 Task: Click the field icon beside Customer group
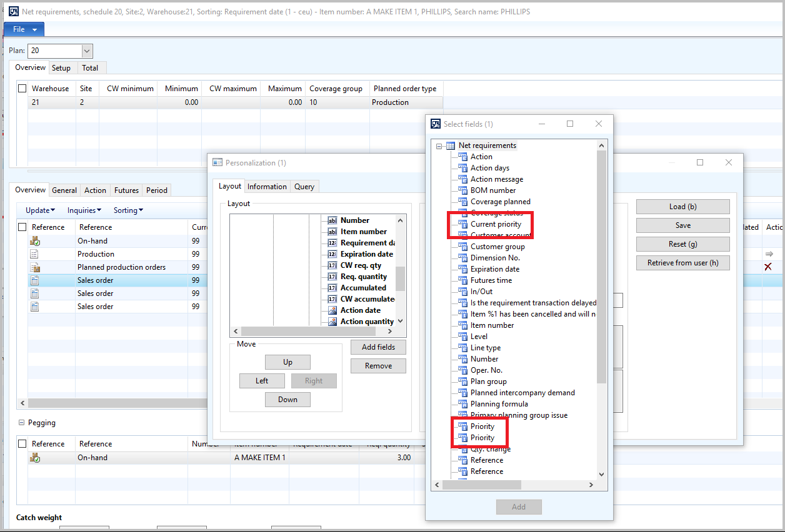pyautogui.click(x=463, y=247)
